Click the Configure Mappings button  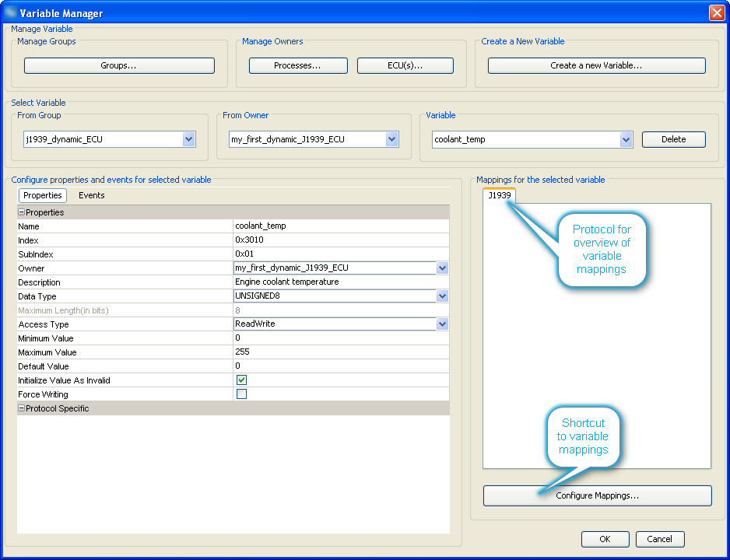click(x=597, y=495)
